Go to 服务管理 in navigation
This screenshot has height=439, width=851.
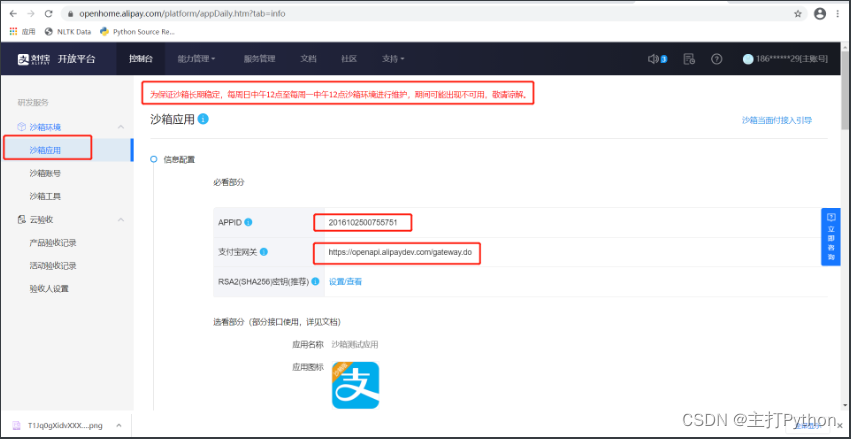pos(259,59)
